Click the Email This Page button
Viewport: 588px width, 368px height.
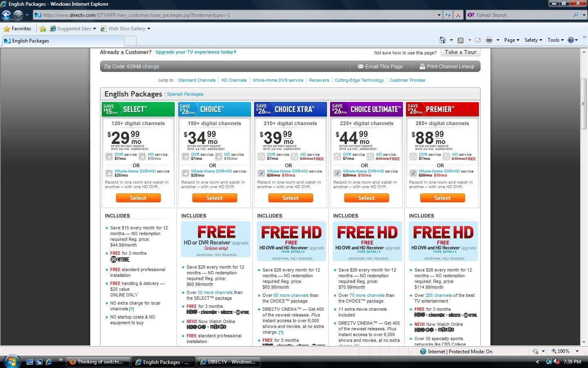(381, 66)
